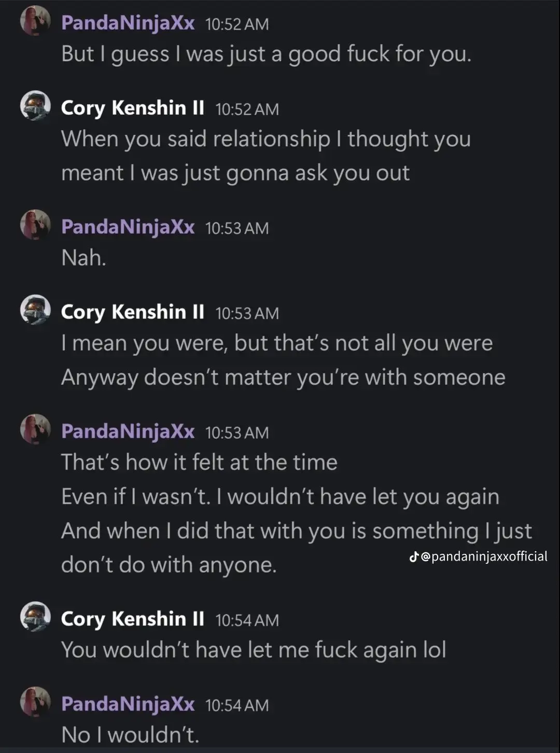Open the @pandaninjaxxofficial watermark handle
This screenshot has height=753, width=560.
484,556
